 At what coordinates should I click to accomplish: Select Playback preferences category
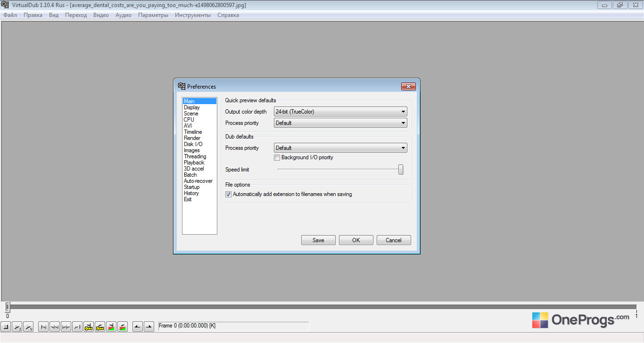[199, 163]
